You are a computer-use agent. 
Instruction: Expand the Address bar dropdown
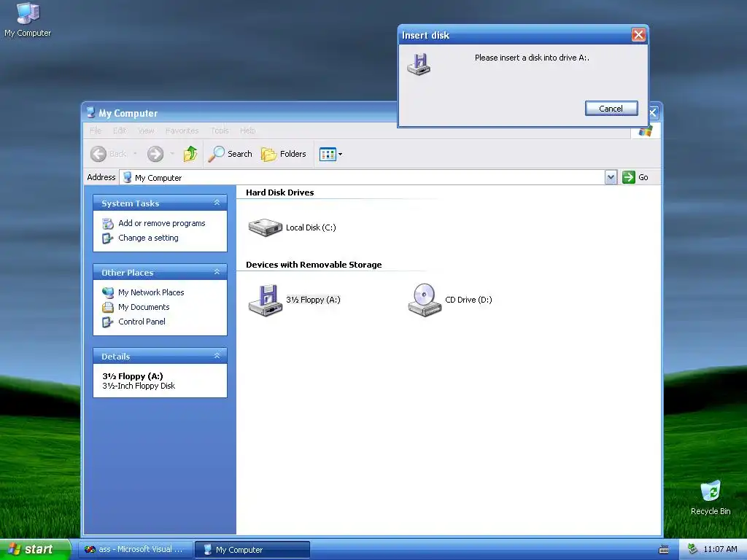coord(611,177)
